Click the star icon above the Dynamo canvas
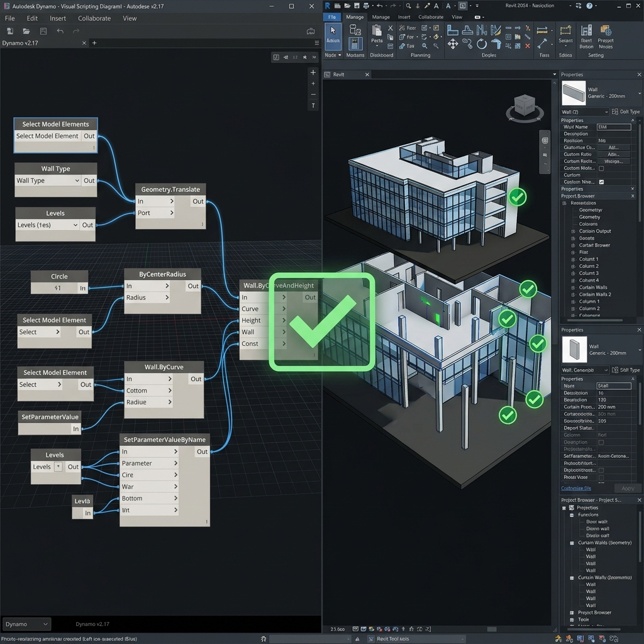 tap(305, 57)
